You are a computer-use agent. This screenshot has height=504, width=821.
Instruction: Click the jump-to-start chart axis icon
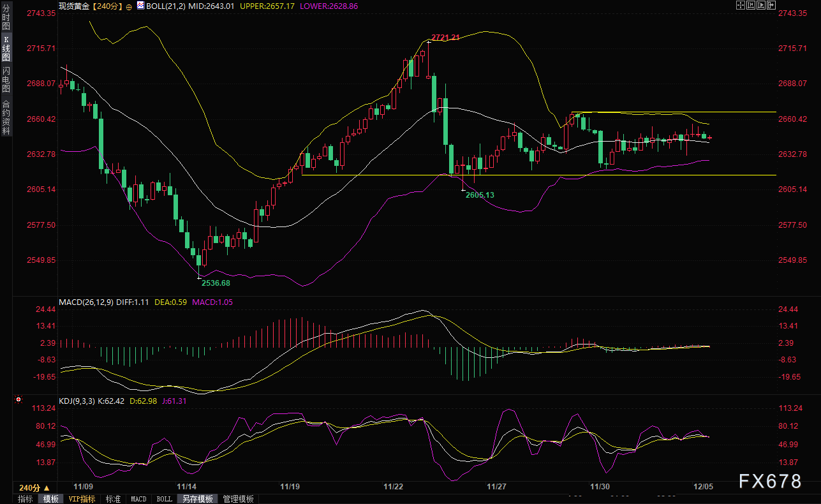751,5
